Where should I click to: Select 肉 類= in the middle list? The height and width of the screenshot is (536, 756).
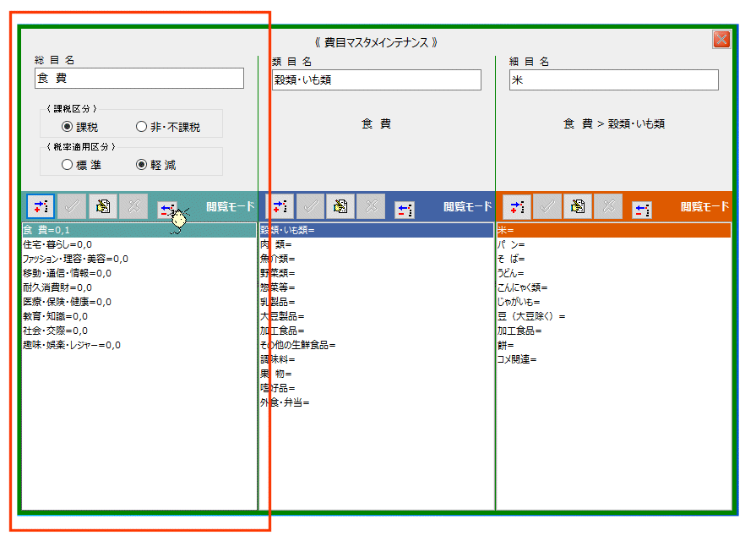pos(377,244)
